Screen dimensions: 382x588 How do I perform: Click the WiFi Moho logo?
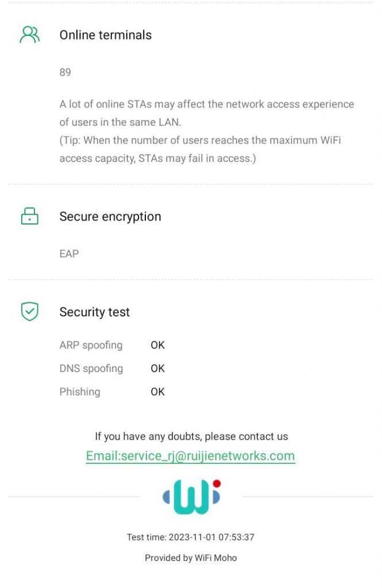[191, 497]
